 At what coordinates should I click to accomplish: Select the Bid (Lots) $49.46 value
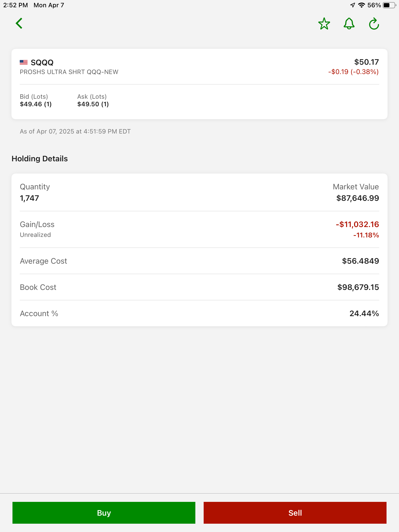coord(36,104)
